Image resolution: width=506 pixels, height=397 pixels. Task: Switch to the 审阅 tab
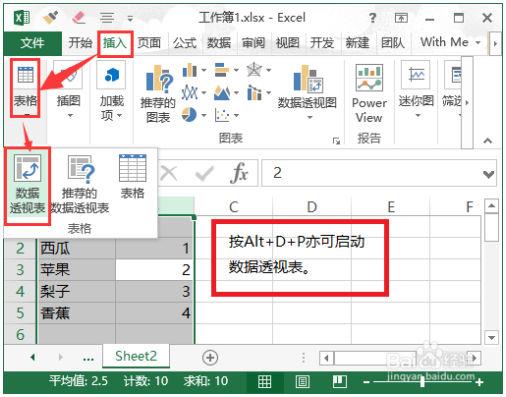[253, 43]
